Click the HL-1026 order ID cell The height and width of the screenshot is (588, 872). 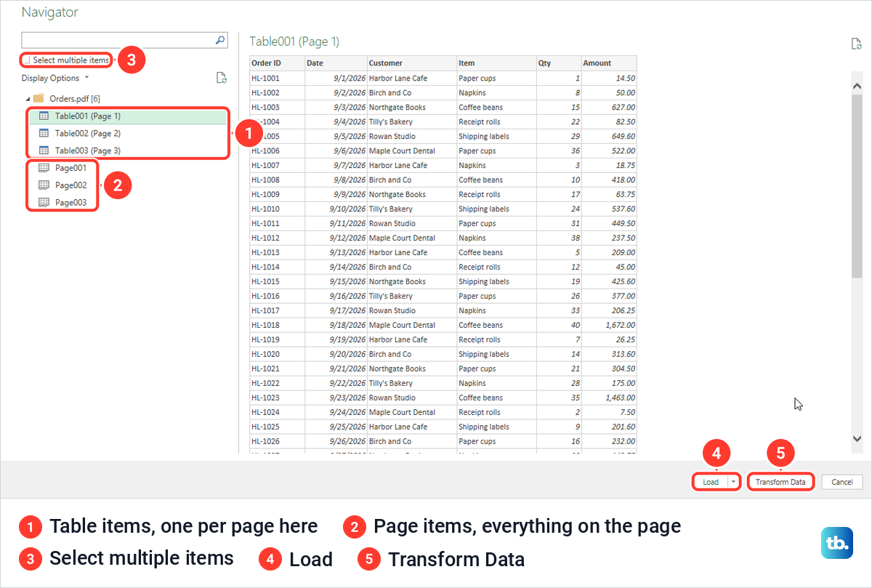point(277,441)
